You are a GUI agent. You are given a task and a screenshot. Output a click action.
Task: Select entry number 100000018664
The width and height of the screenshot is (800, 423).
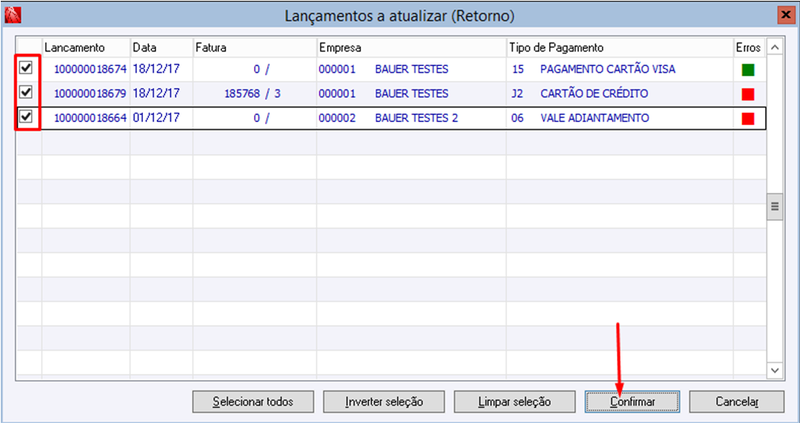(90, 118)
